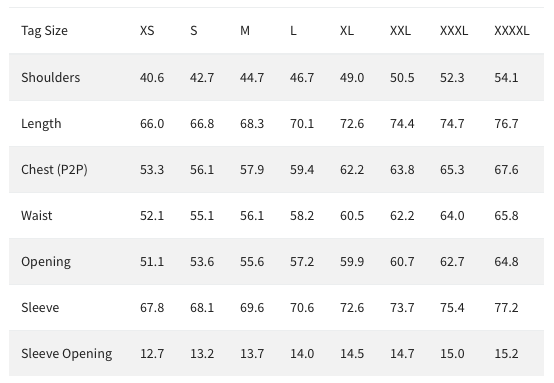Screen dimensions: 554x383
Task: Click the Opening row label
Action: (46, 262)
